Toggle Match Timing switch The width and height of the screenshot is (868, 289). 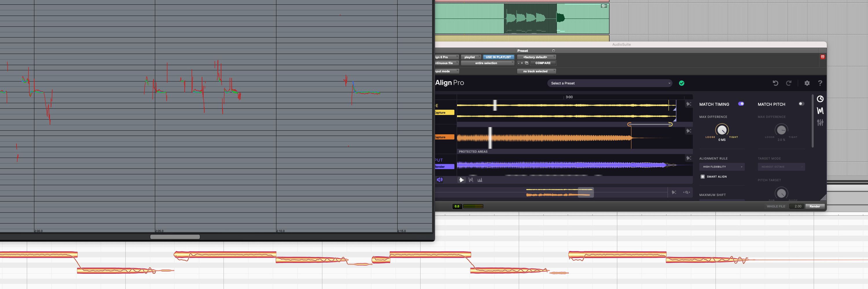pos(741,104)
